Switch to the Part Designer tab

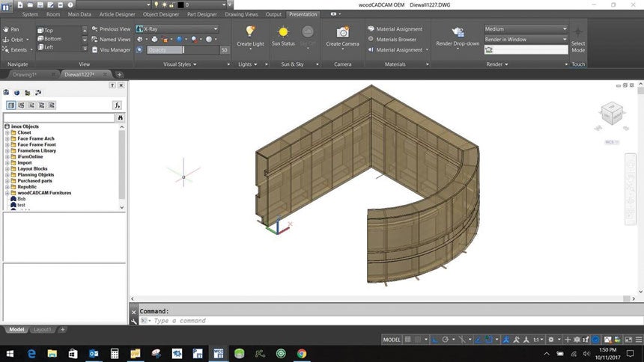tap(201, 14)
